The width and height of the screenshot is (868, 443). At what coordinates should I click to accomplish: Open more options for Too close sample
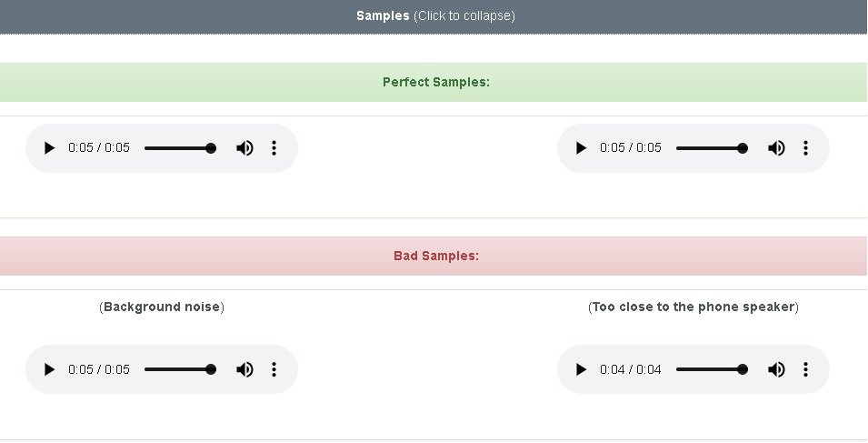tap(805, 369)
